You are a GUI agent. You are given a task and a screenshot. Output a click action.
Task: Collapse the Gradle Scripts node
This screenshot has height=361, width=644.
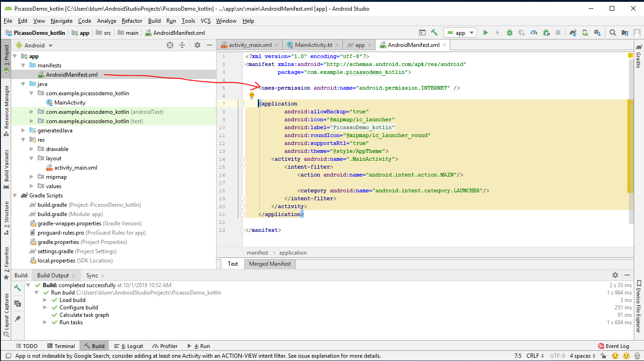point(15,196)
